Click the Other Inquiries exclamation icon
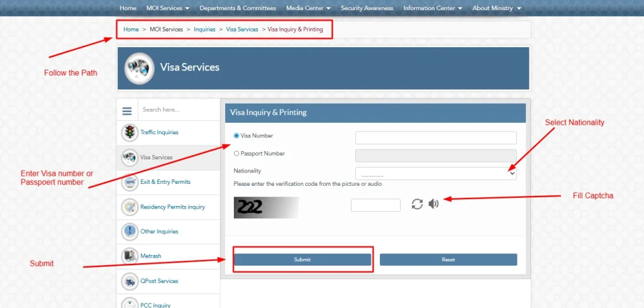This screenshot has height=308, width=644. coord(130,231)
